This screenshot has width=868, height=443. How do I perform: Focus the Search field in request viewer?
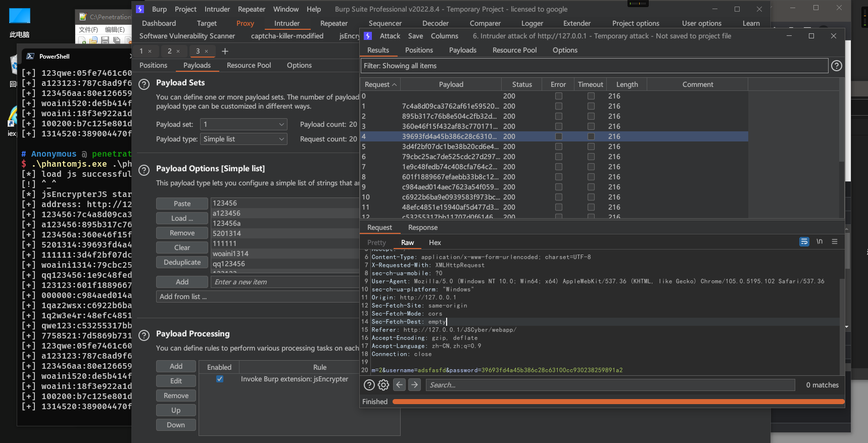click(x=610, y=385)
